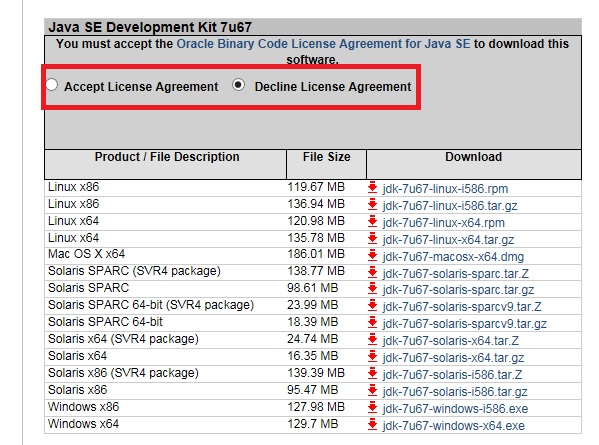599x445 pixels.
Task: Click download arrow icon for windows-x64.exe
Action: tap(372, 425)
